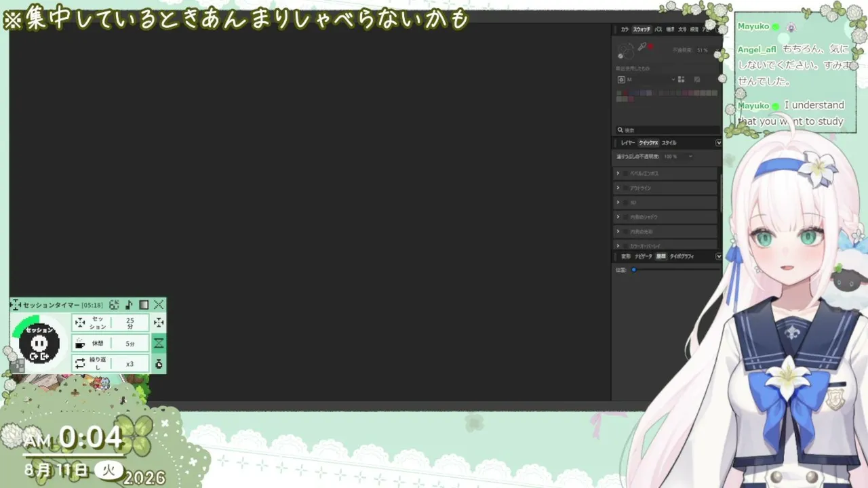
Task: Click the 休憩 5分 break row
Action: [x=110, y=344]
